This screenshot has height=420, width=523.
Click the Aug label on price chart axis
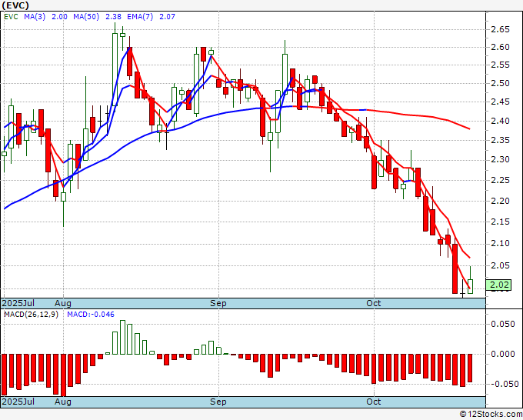[x=63, y=303]
